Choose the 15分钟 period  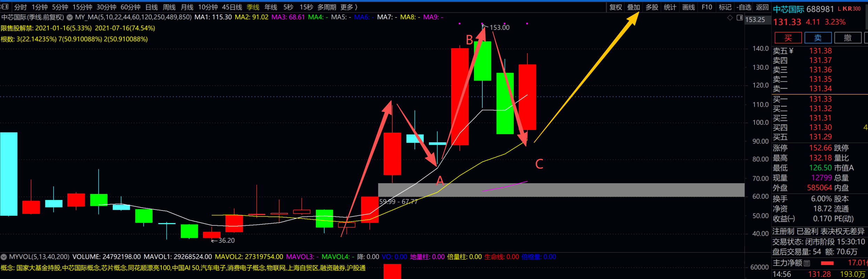point(82,7)
